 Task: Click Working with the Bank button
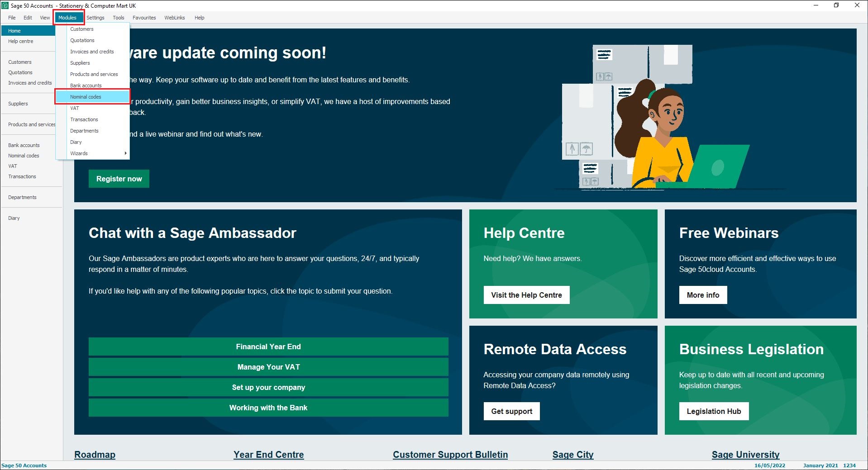coord(268,408)
